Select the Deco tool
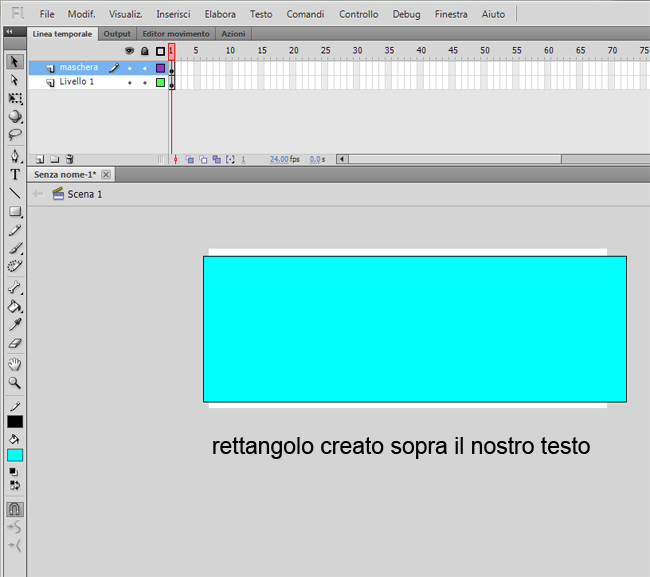 click(15, 266)
